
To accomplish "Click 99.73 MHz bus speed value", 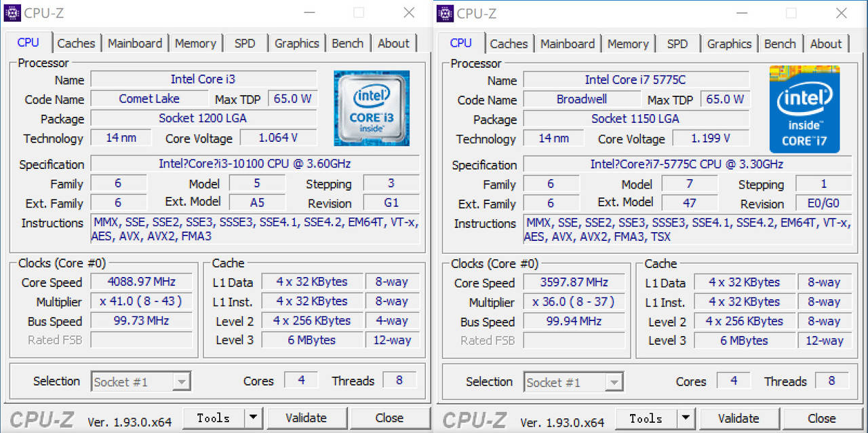I will pos(141,321).
